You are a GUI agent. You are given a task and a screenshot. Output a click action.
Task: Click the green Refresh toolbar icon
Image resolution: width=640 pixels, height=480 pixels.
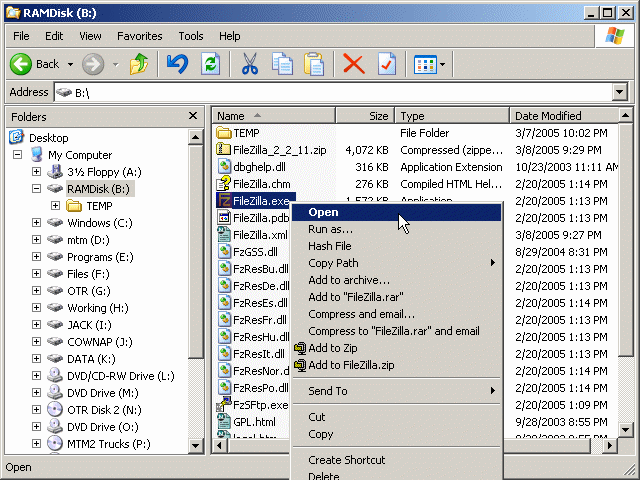tap(210, 64)
